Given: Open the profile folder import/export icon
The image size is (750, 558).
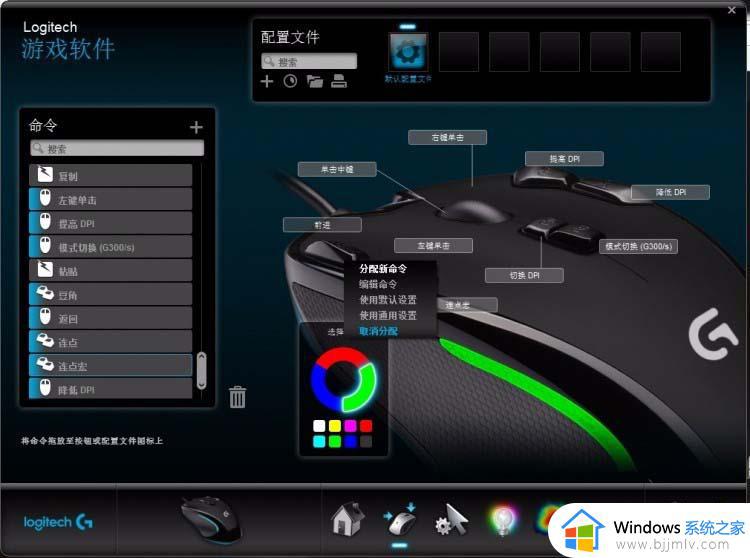Looking at the screenshot, I should click(x=315, y=81).
